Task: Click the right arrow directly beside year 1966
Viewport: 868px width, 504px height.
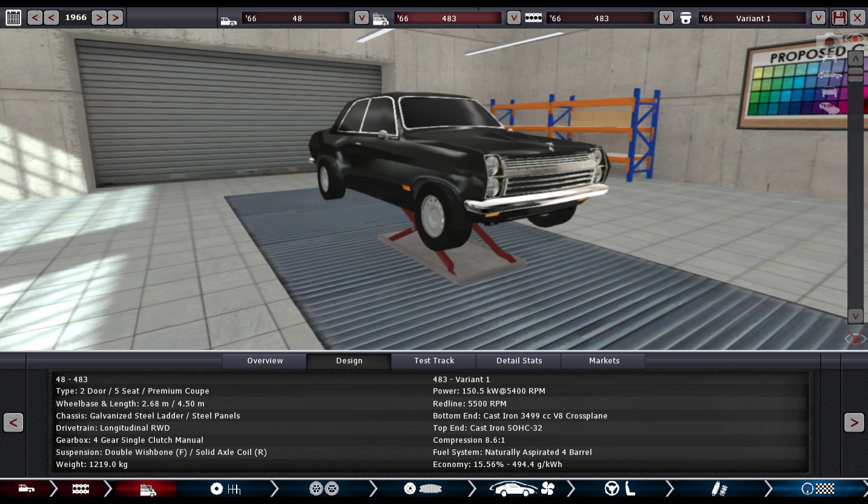Action: click(99, 18)
